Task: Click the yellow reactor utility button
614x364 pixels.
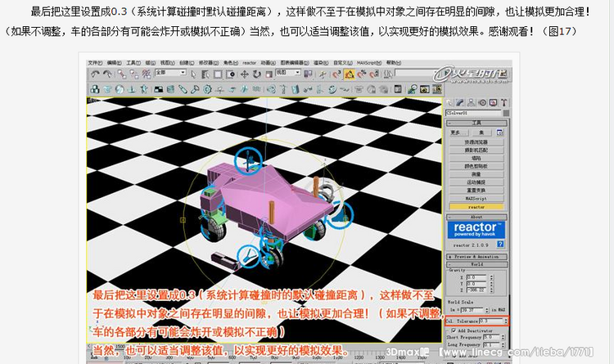Action: tap(476, 207)
